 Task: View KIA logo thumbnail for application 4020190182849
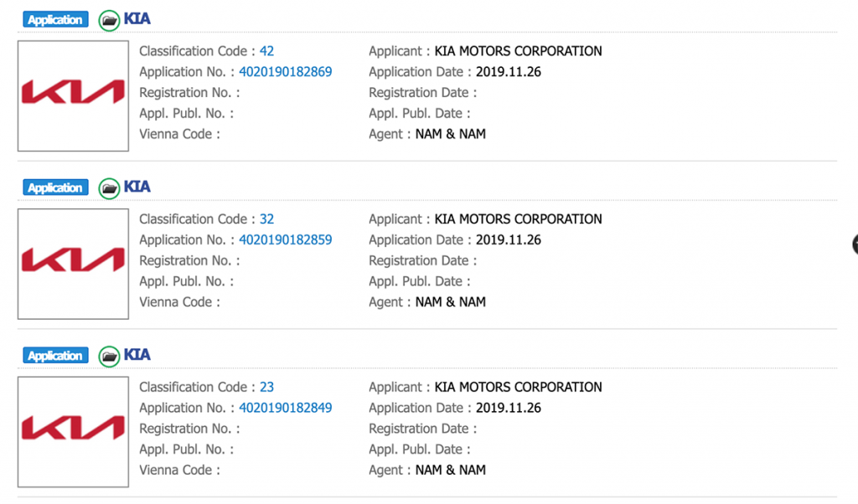coord(73,432)
